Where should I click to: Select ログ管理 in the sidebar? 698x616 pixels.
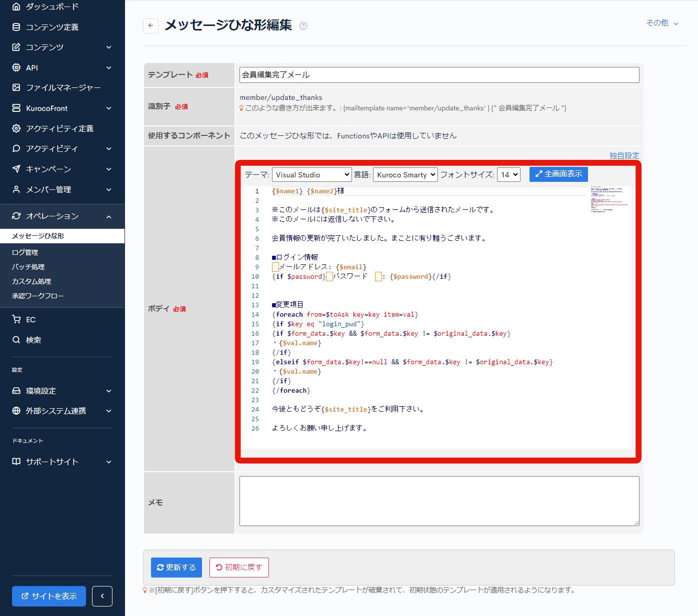(x=25, y=252)
